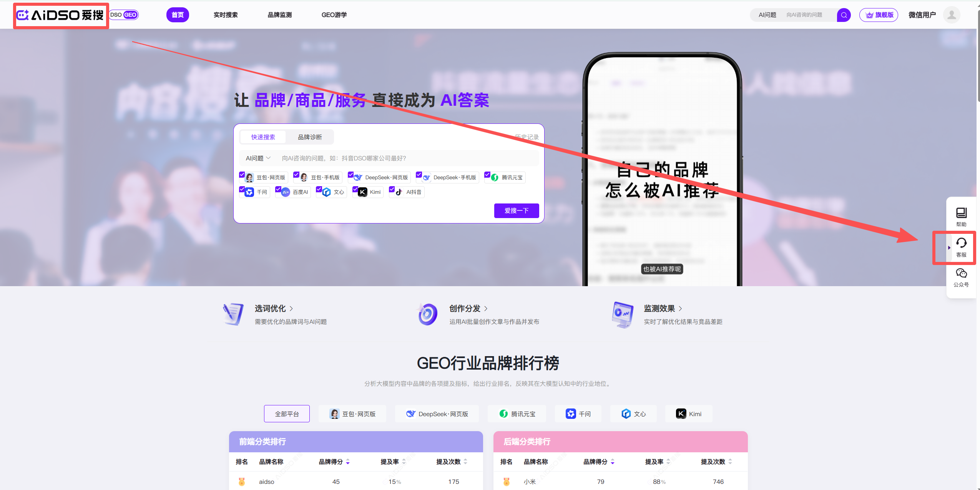Image resolution: width=980 pixels, height=490 pixels.
Task: Open the WeChat official account icon
Action: point(961,273)
